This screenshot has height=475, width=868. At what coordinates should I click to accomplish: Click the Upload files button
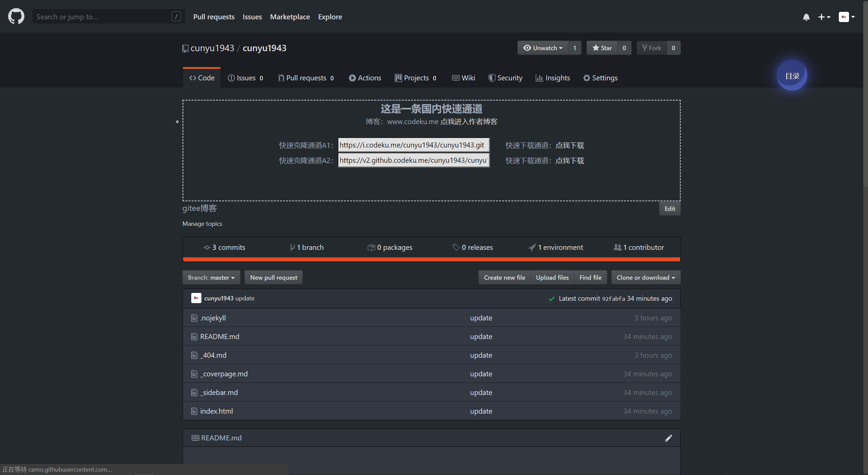pyautogui.click(x=552, y=277)
